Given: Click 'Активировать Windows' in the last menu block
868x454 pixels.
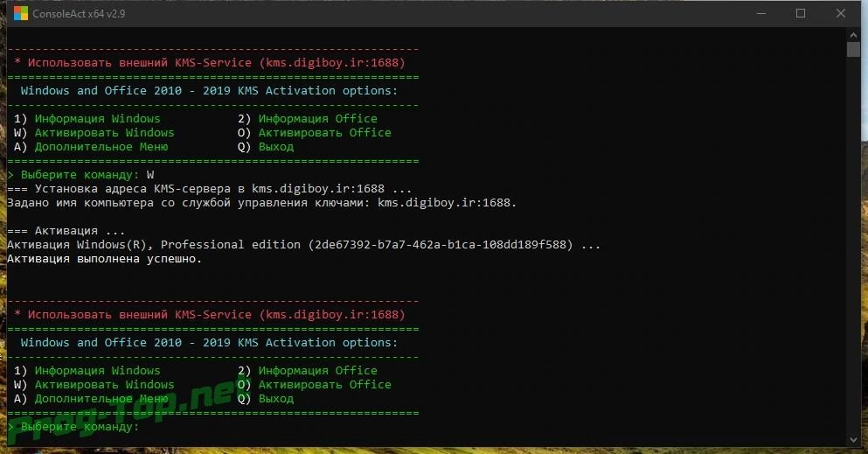Looking at the screenshot, I should 105,385.
